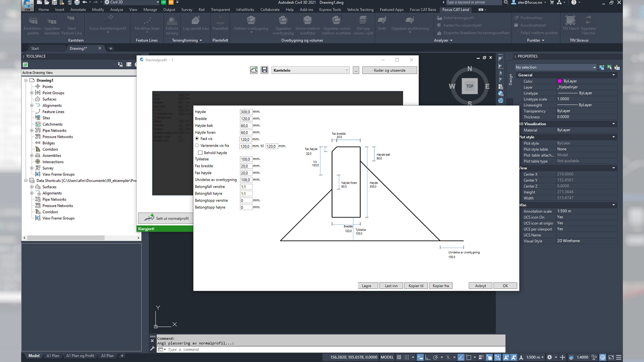The image size is (644, 362).
Task: Switch to the A1 Plan layout tab
Action: [53, 356]
